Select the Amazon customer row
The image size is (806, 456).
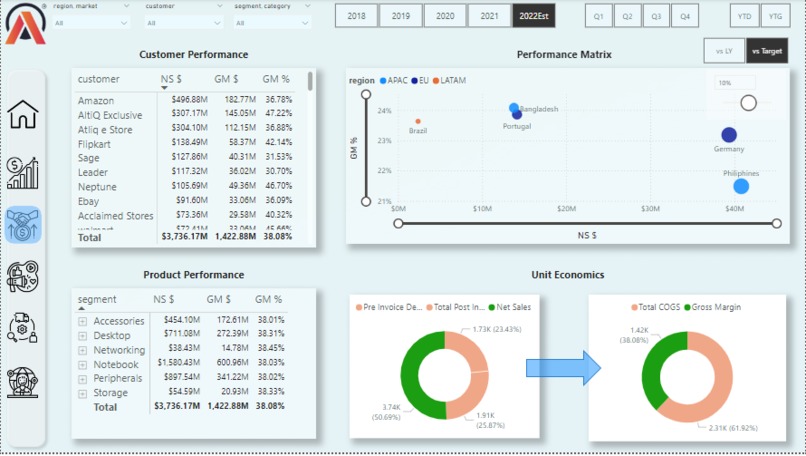185,100
